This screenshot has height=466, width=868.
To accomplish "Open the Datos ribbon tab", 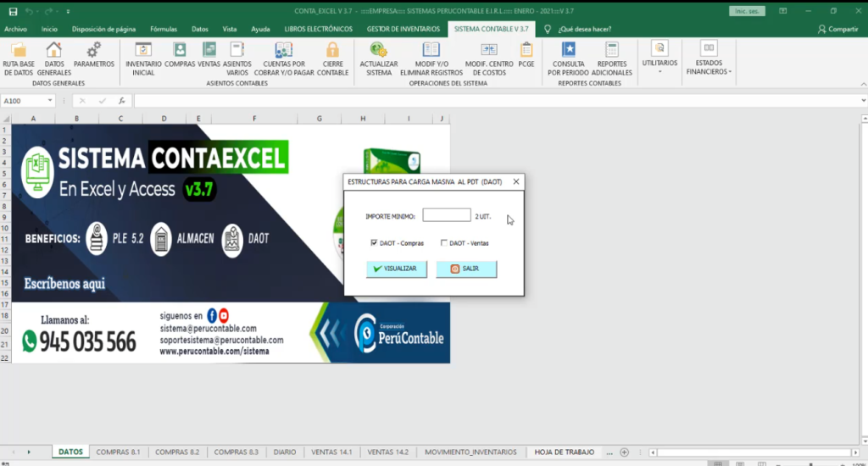I will (x=200, y=29).
